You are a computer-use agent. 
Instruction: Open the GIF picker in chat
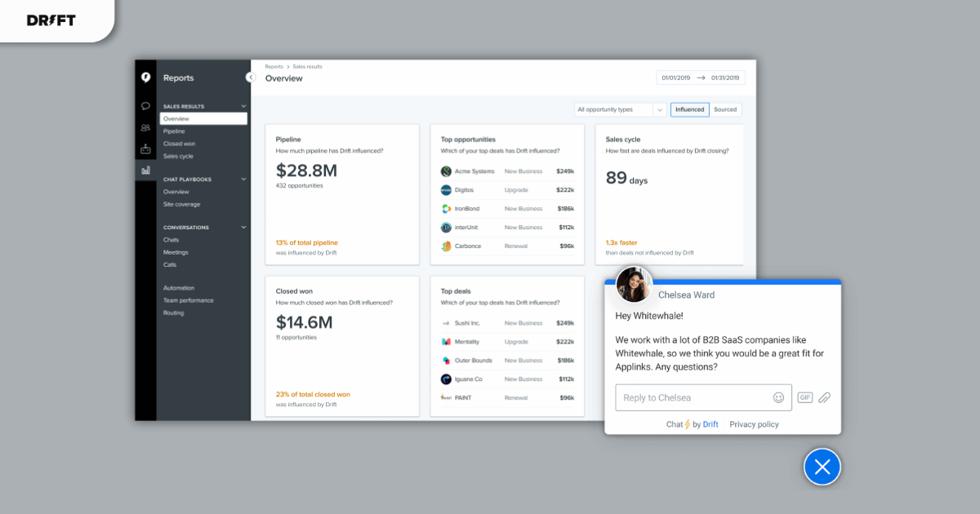point(805,397)
